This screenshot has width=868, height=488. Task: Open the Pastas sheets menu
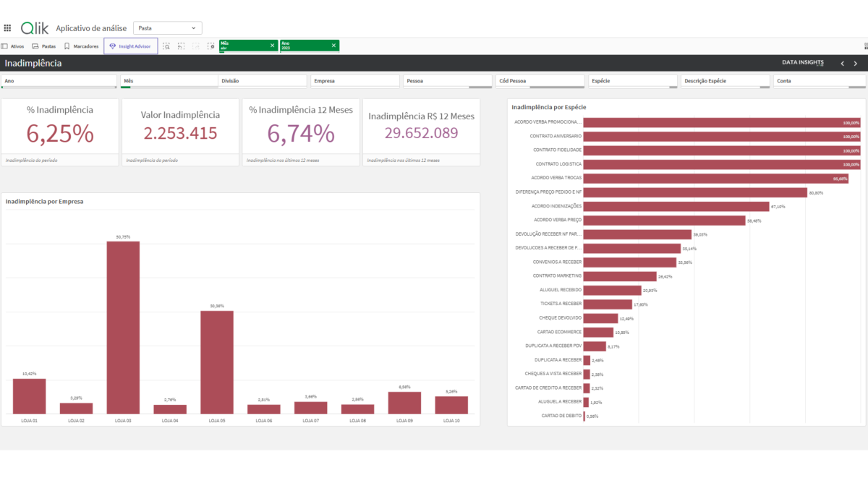[43, 46]
